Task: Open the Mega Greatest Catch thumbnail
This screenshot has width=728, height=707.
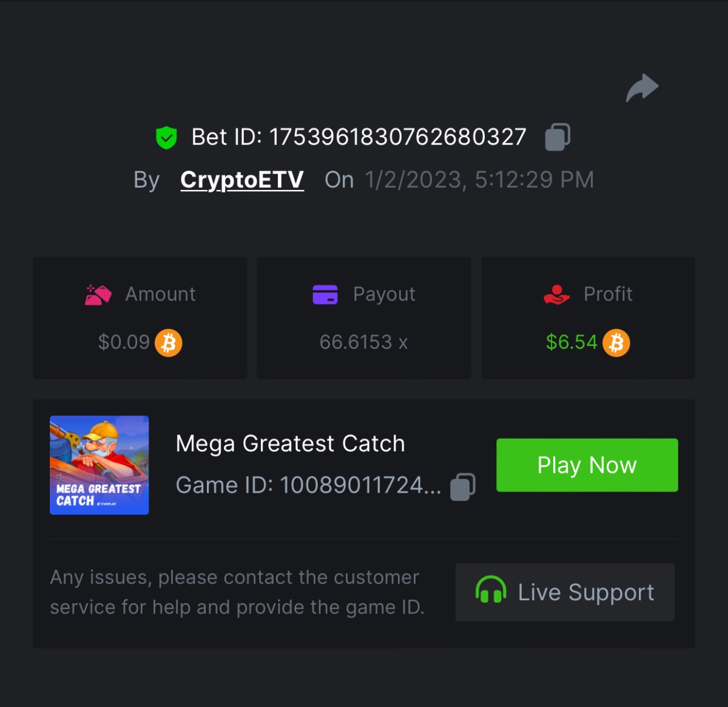Action: 99,465
